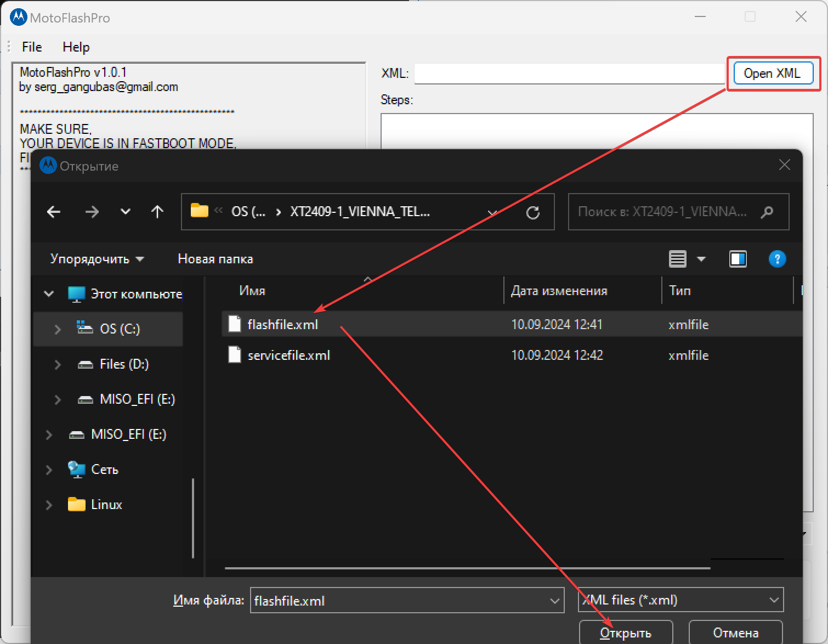Open the view options dropdown arrow
This screenshot has width=828, height=644.
[x=701, y=259]
